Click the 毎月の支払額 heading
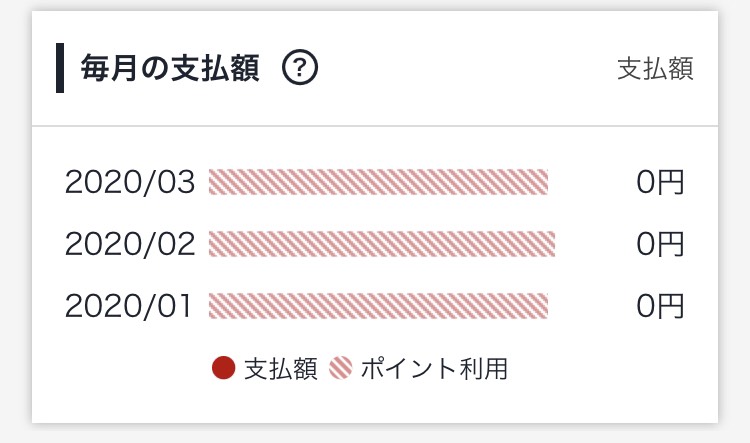The width and height of the screenshot is (750, 443). [x=170, y=68]
